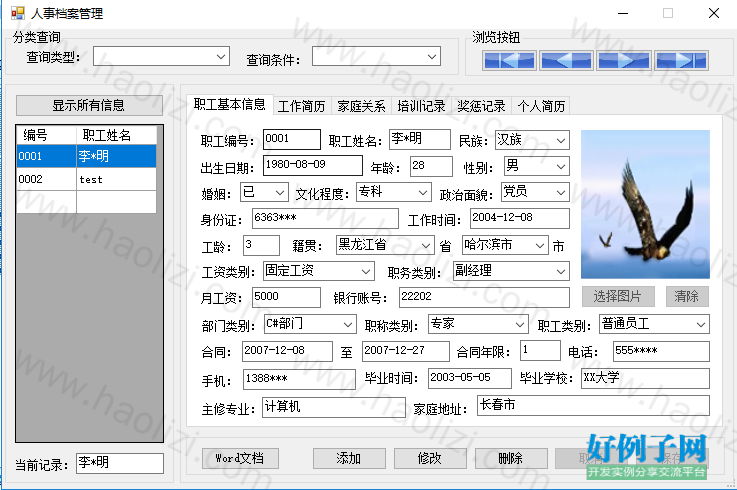Click the eagle employee photo

coord(645,205)
